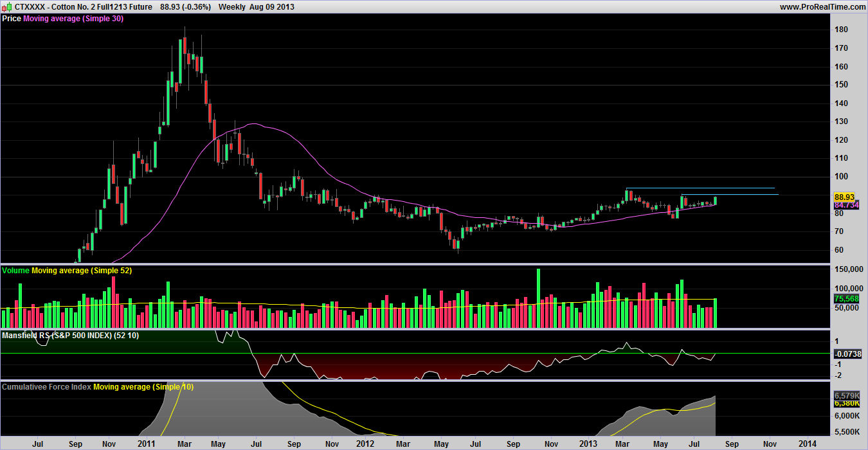868x450 pixels.
Task: Select the Price indicator label
Action: coord(12,19)
